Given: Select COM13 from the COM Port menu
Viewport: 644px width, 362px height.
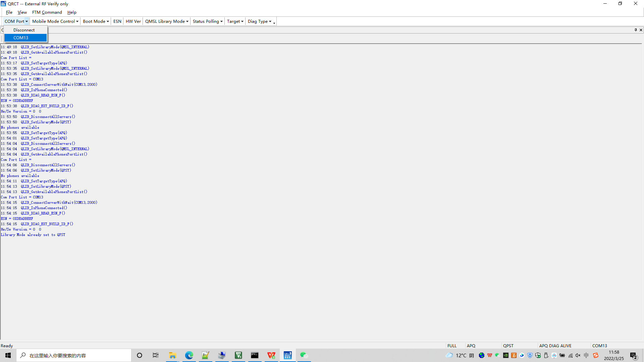Looking at the screenshot, I should 21,38.
